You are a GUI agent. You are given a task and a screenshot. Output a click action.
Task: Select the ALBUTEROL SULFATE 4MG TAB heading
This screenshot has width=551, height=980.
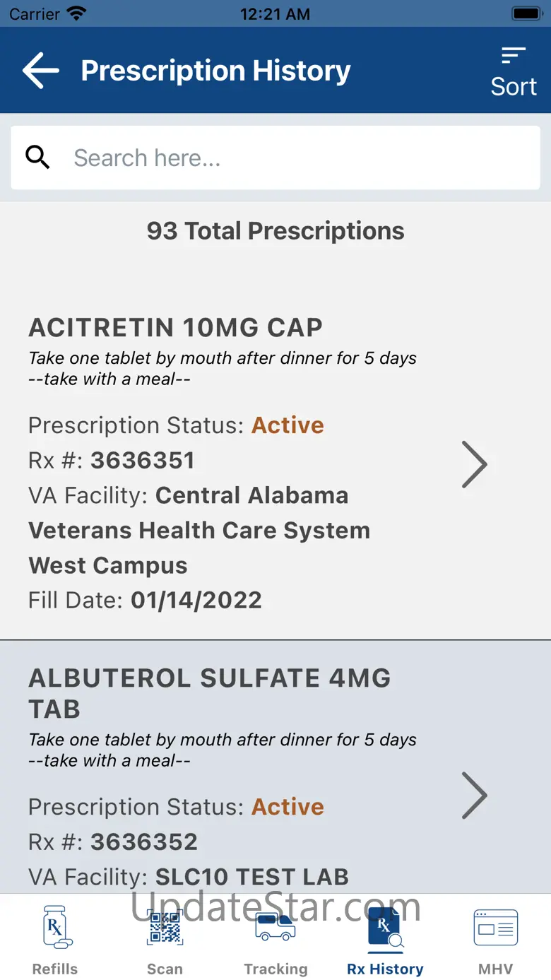209,693
